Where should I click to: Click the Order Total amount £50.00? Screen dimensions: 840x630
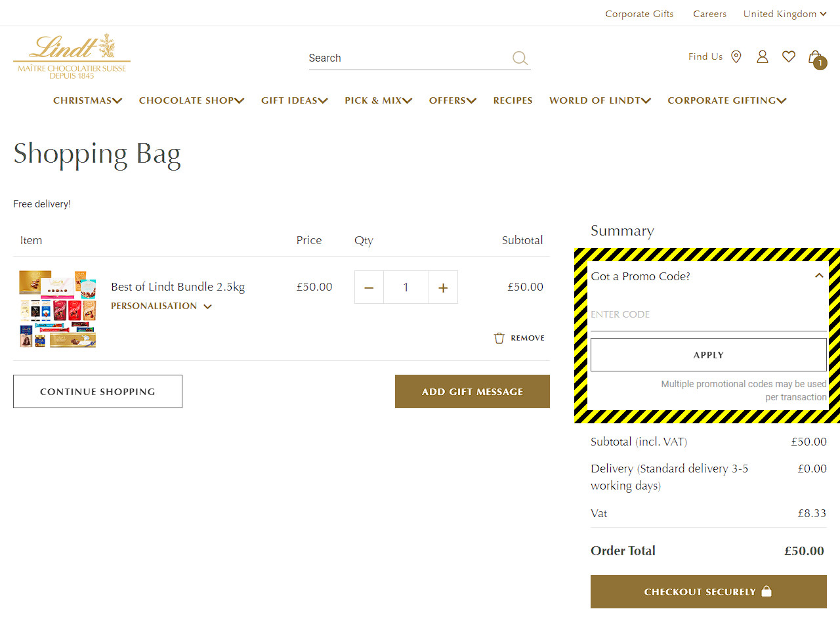coord(804,551)
